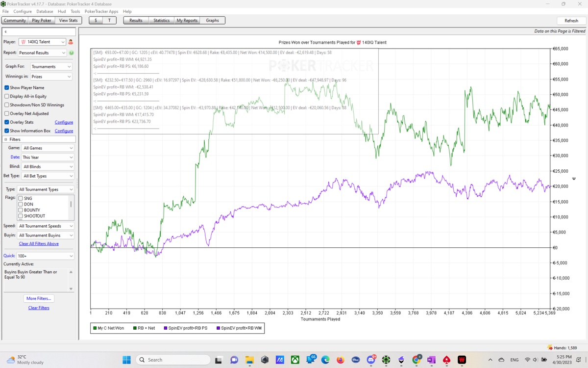Click the player profile icon beside player name

[71, 42]
